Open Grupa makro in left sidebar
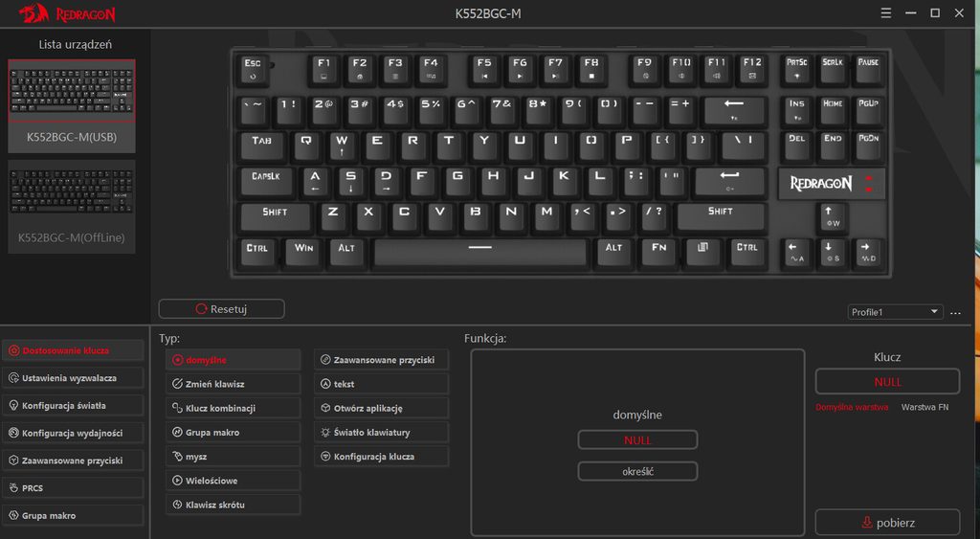This screenshot has width=980, height=539. tap(73, 516)
